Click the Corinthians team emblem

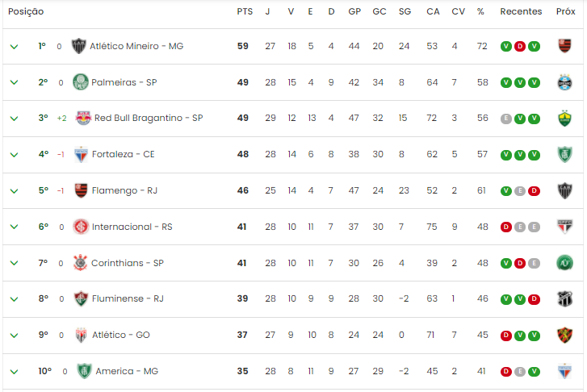point(80,263)
